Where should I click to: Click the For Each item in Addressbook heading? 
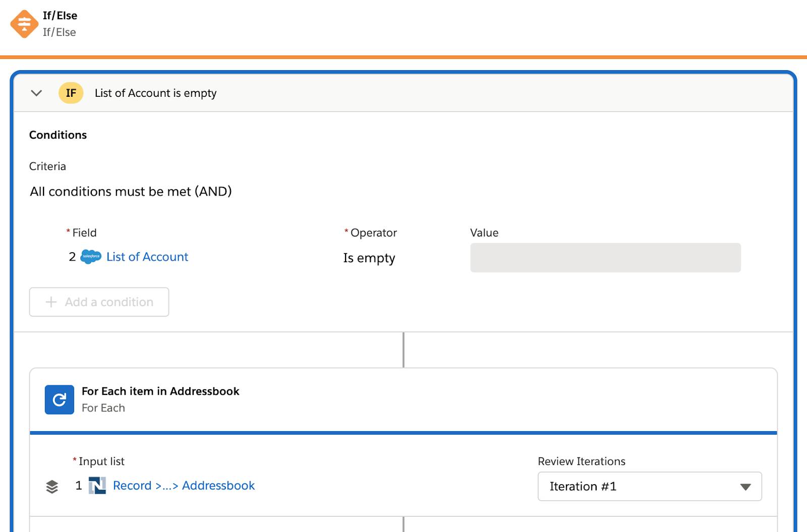(x=160, y=391)
